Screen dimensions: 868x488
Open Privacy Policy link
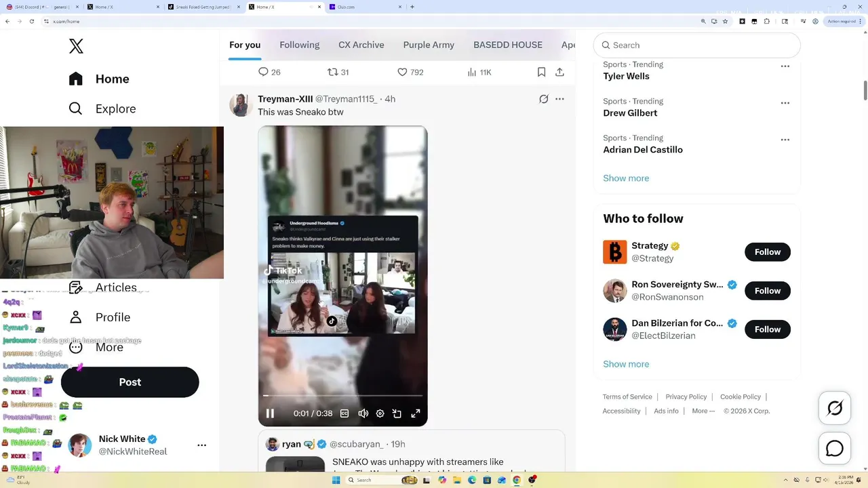[x=686, y=396]
